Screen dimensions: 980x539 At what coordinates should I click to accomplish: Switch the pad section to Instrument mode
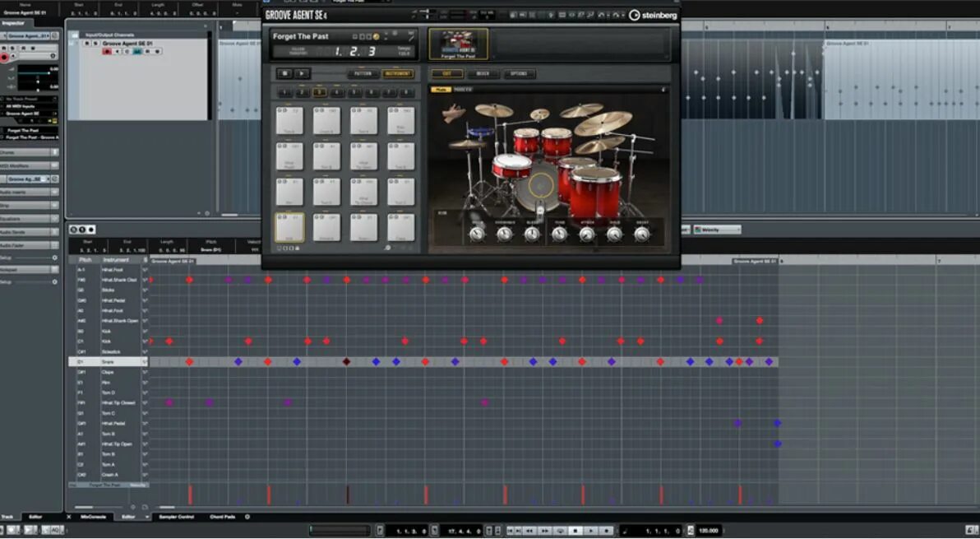pyautogui.click(x=397, y=74)
